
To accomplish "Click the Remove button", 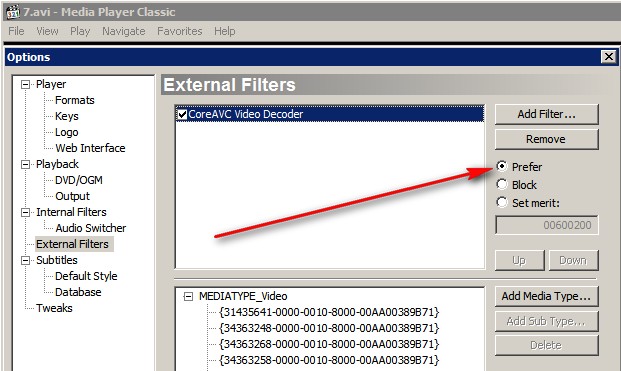I will point(546,139).
